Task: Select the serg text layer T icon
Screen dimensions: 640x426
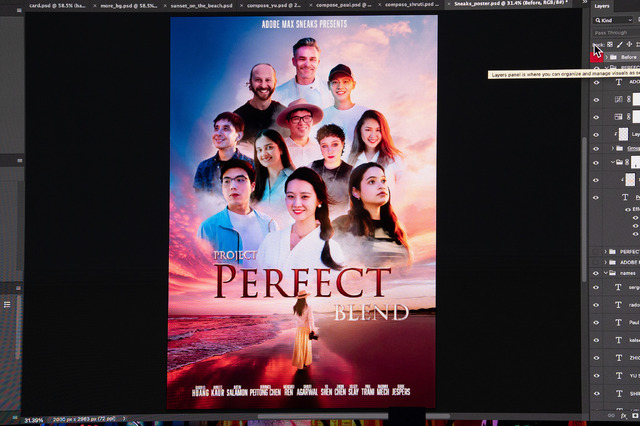Action: (x=618, y=287)
